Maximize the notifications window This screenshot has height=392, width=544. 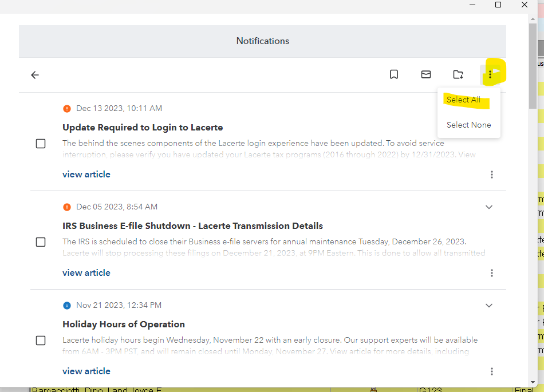point(498,5)
